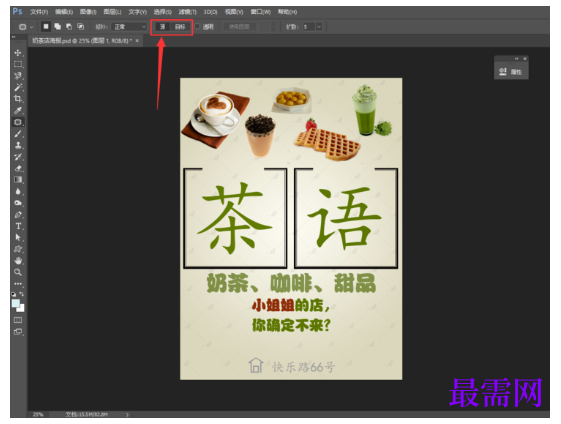The height and width of the screenshot is (424, 561).
Task: Open the Select (选择) menu
Action: [x=162, y=12]
